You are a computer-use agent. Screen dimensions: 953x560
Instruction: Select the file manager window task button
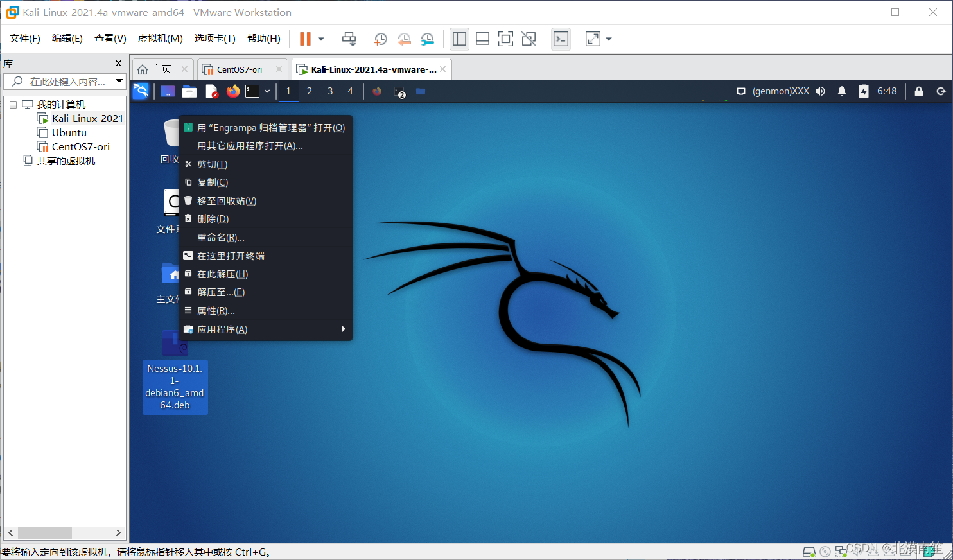pos(421,91)
